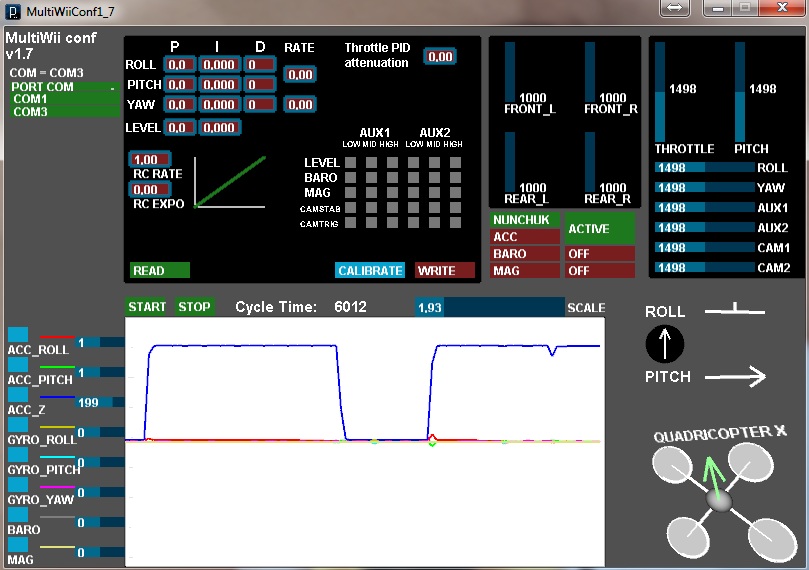Select COM1 in the port list
809x570 pixels.
click(x=65, y=99)
